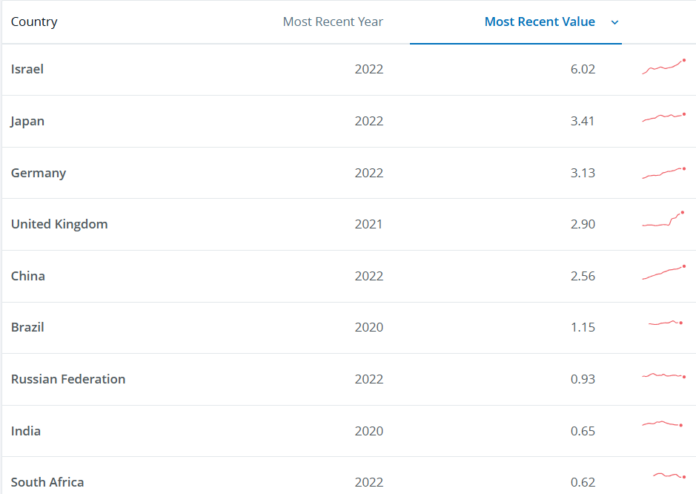Viewport: 696px width, 494px height.
Task: Sort table by Most Recent Year header
Action: (x=332, y=22)
